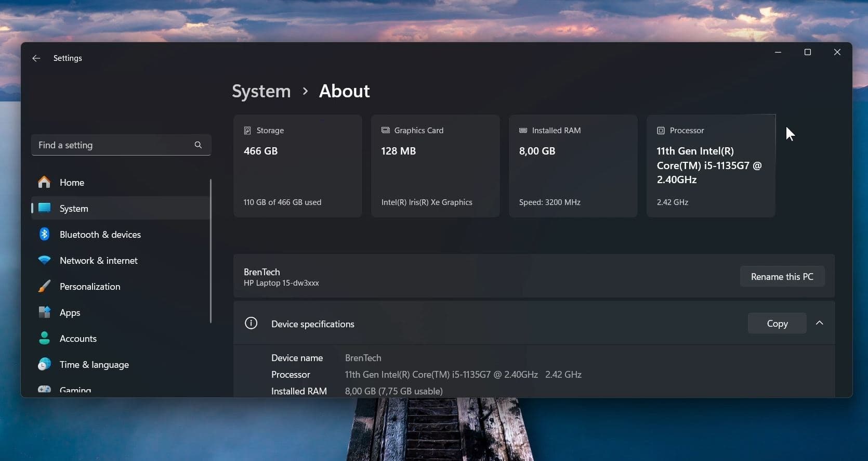Copy the device specifications

click(777, 324)
